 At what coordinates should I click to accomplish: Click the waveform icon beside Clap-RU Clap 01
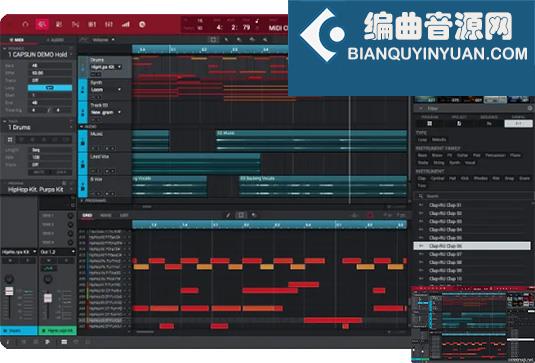coord(421,205)
